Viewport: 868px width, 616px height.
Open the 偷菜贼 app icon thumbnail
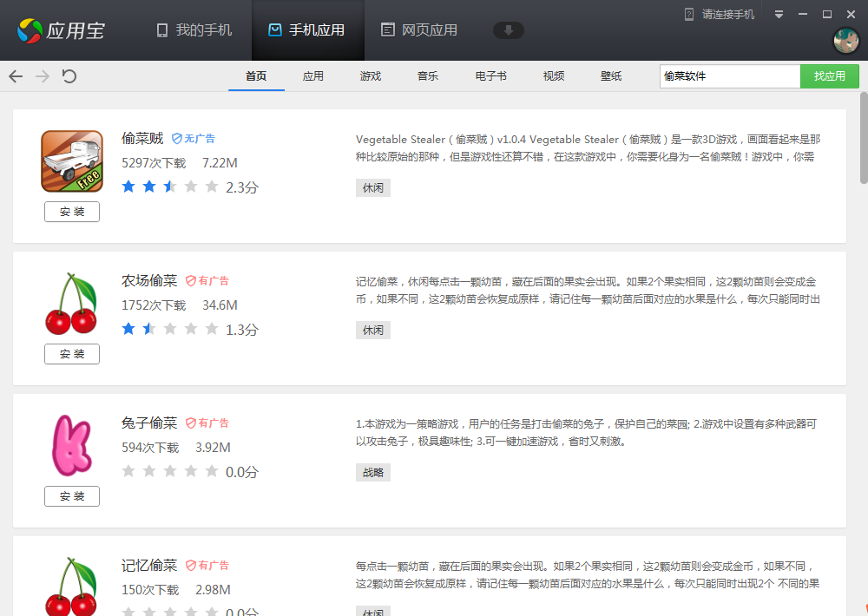point(72,161)
